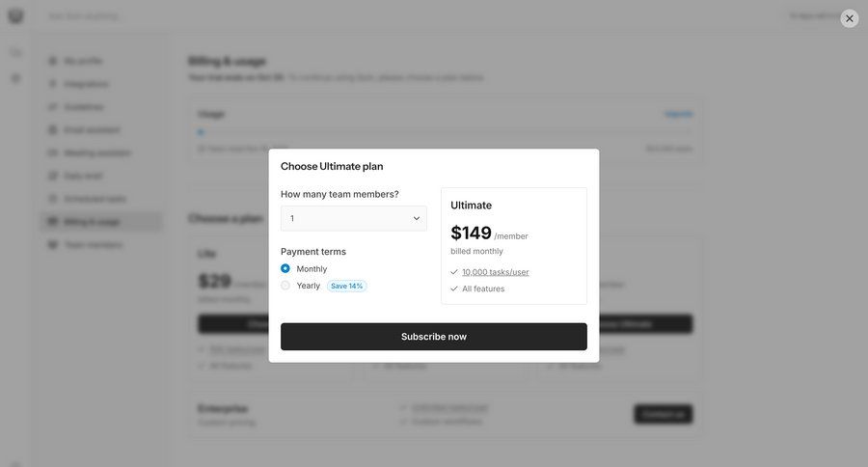Image resolution: width=868 pixels, height=467 pixels.
Task: Click the 10,000 tasks/user link
Action: pos(495,272)
